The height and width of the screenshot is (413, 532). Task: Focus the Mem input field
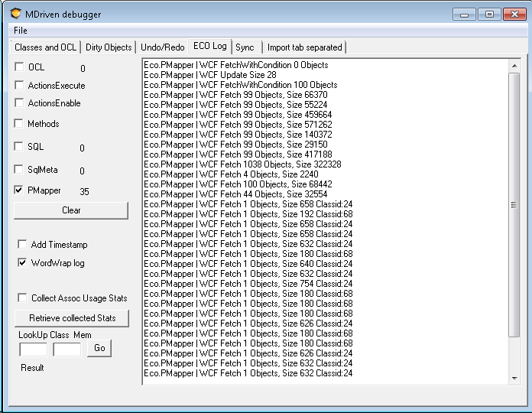pyautogui.click(x=66, y=350)
